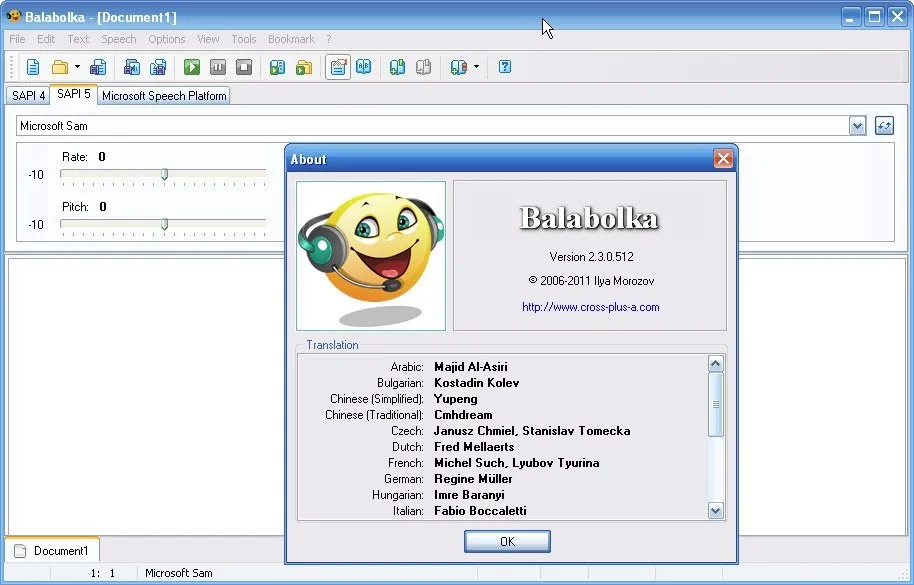Viewport: 914px width, 585px height.
Task: Click 'Michel Such, Lyubov Tyurina' entry
Action: pyautogui.click(x=516, y=463)
